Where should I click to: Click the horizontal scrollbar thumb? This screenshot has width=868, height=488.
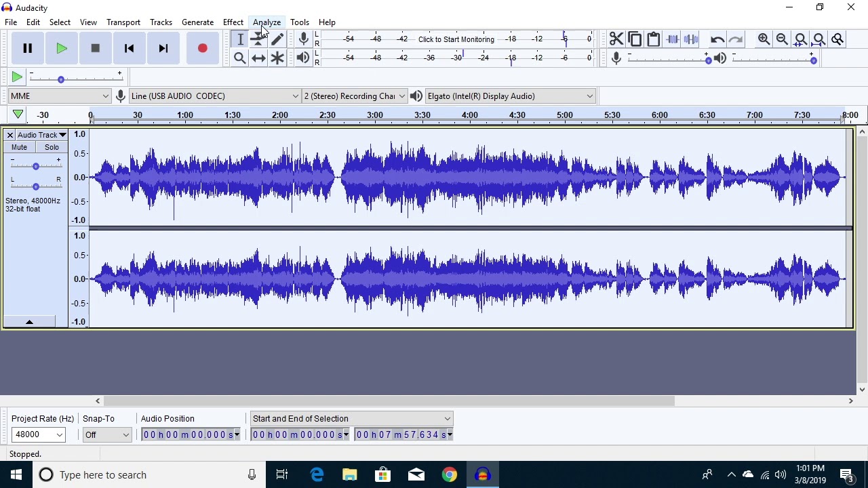[389, 401]
